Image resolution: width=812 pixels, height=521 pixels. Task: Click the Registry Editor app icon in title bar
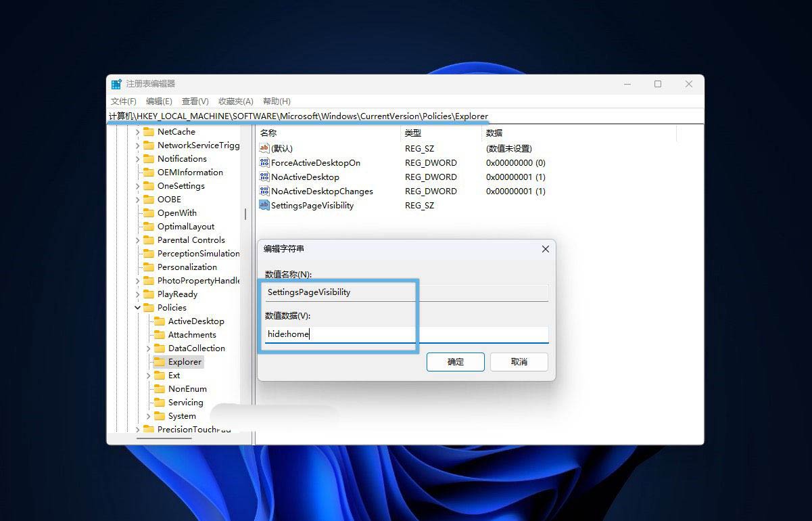[x=116, y=84]
